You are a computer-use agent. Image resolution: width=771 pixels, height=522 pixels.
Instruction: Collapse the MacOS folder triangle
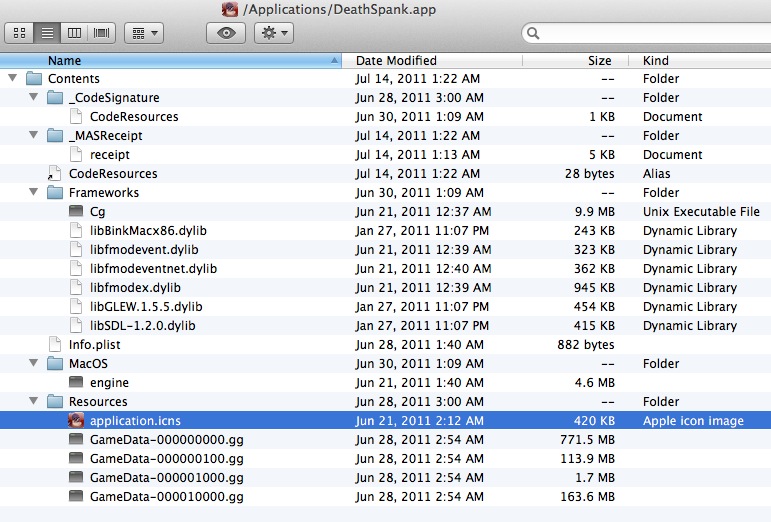[33, 363]
